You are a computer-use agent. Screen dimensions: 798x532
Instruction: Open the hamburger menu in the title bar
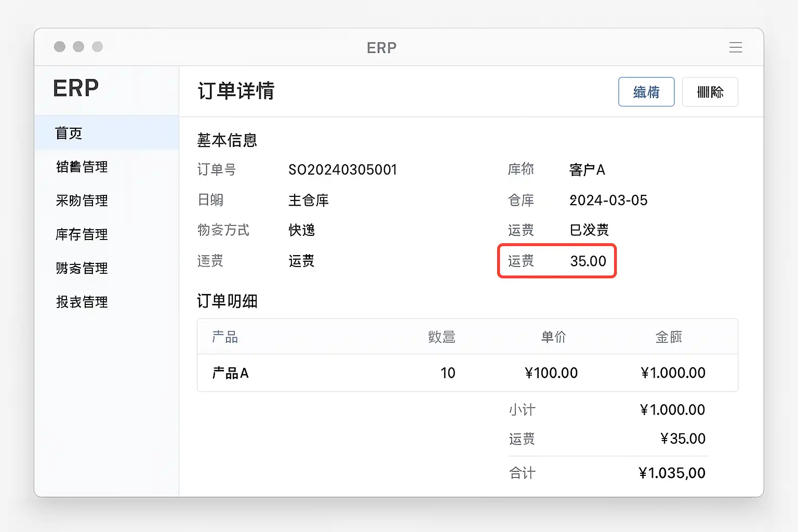735,47
